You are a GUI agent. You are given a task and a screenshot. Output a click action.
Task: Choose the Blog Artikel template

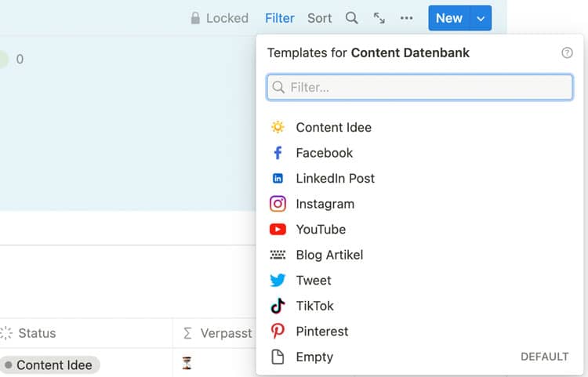(x=329, y=255)
